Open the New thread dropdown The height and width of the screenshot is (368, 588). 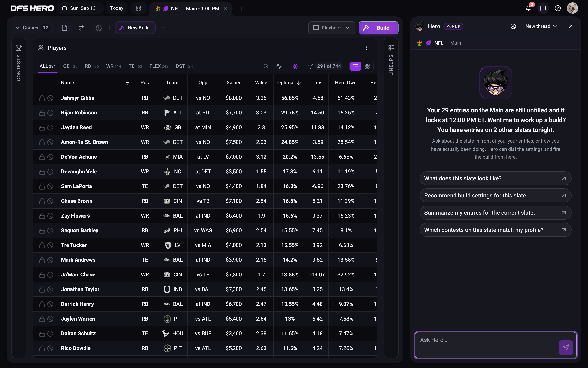[x=541, y=26]
